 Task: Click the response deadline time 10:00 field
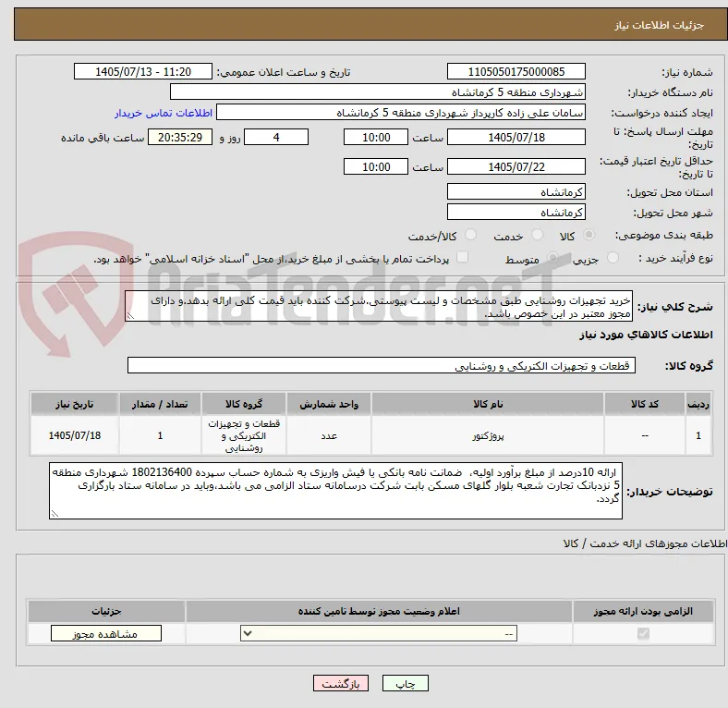[x=376, y=138]
